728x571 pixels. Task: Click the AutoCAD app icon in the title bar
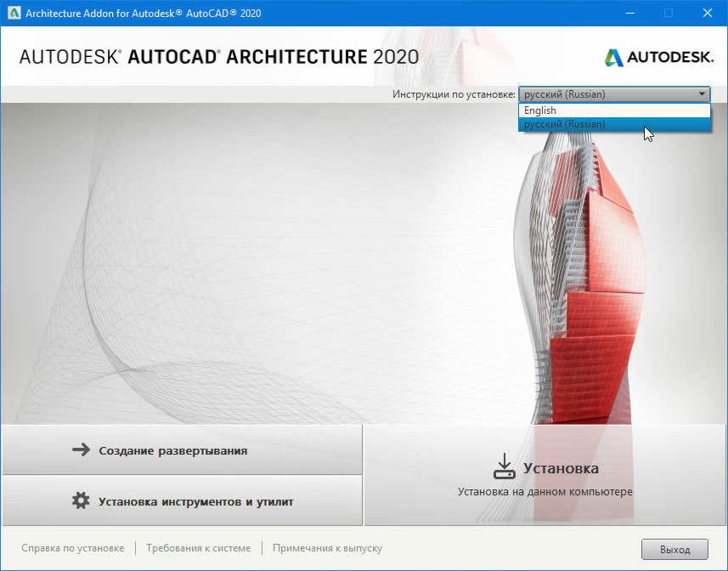click(14, 13)
